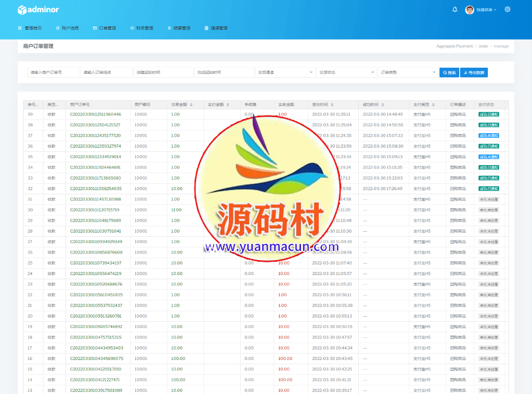Click order number C2022033011251196​0446 link

(95, 114)
